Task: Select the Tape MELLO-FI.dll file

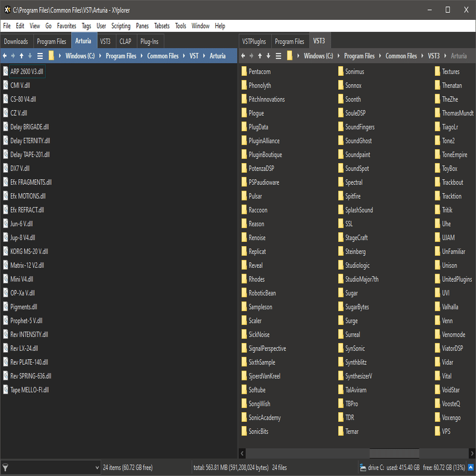Action: (29, 390)
